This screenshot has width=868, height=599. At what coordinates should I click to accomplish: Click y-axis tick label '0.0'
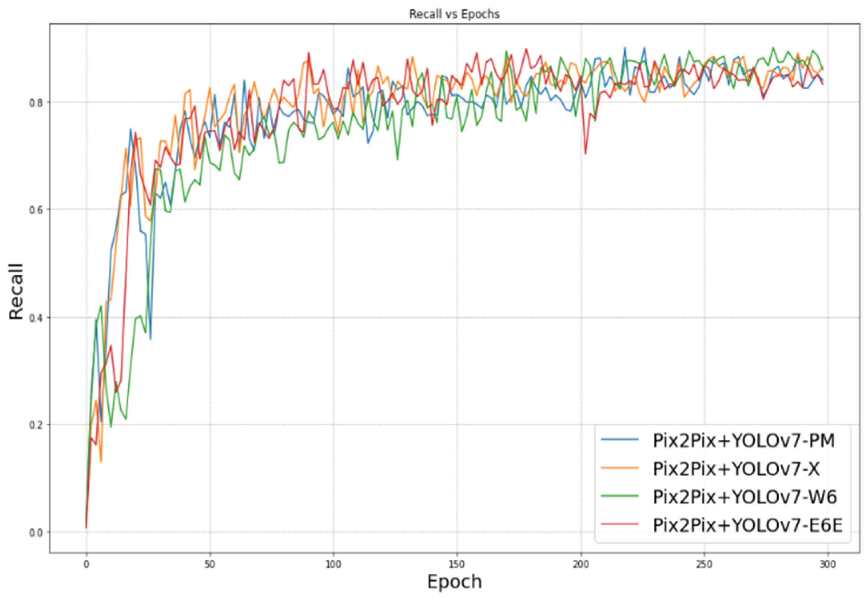35,533
